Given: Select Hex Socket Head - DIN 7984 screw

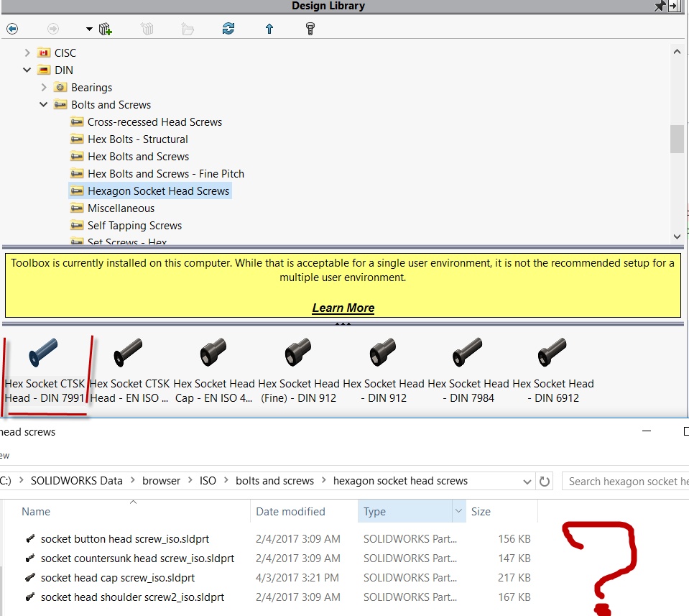Looking at the screenshot, I should [x=468, y=372].
